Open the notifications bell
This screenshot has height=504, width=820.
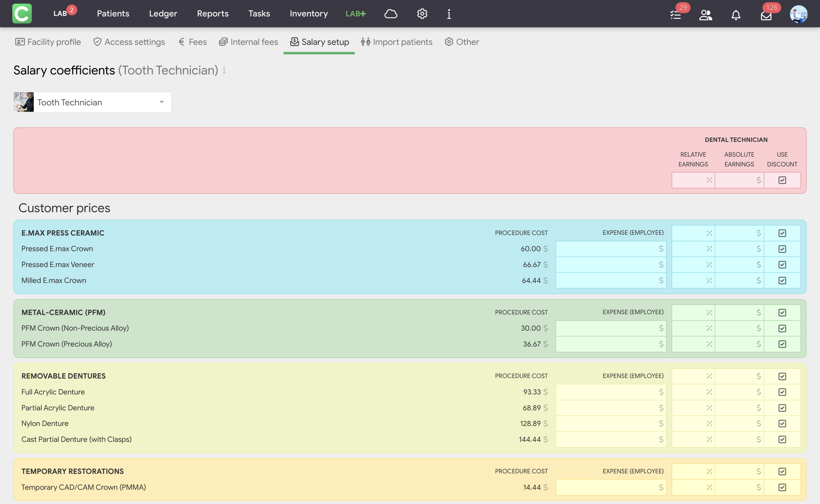pos(736,15)
